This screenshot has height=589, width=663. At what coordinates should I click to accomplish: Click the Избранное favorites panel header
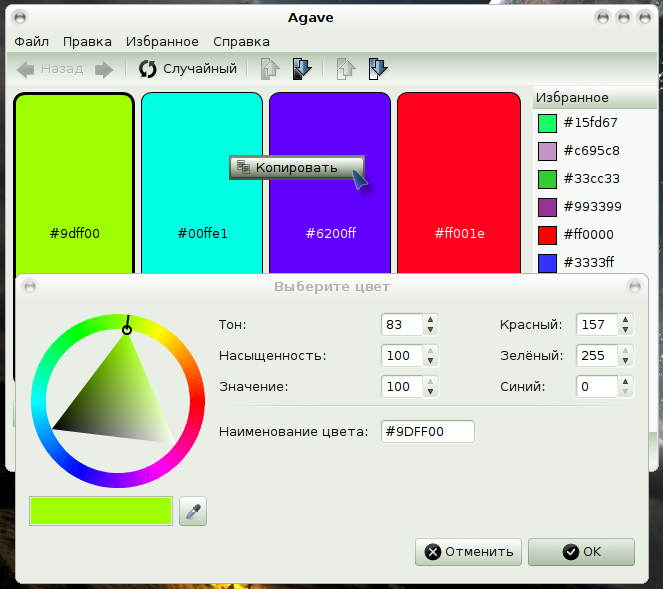coord(595,98)
